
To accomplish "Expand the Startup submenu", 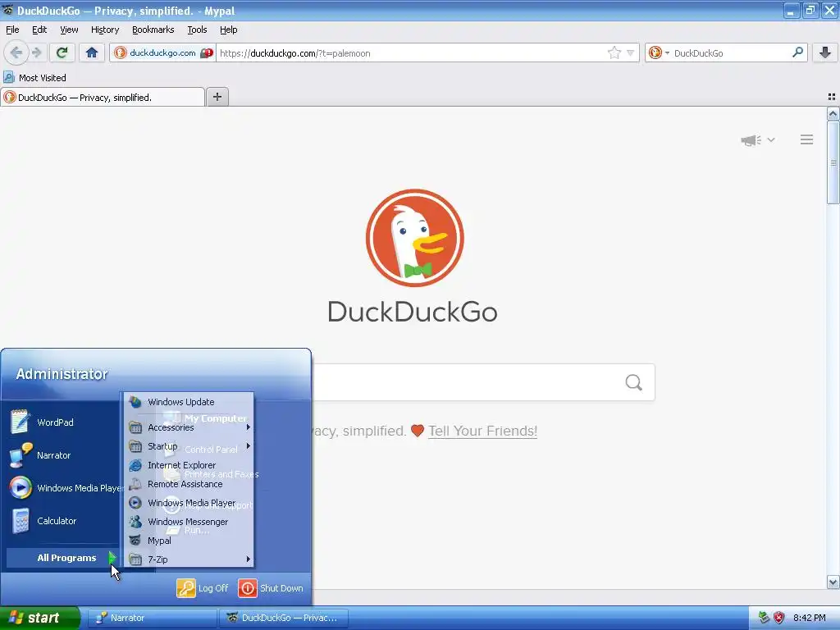I will click(x=189, y=446).
